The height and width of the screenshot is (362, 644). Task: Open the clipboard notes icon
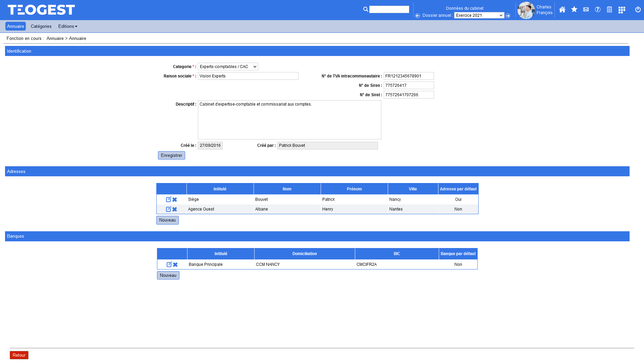pyautogui.click(x=609, y=10)
